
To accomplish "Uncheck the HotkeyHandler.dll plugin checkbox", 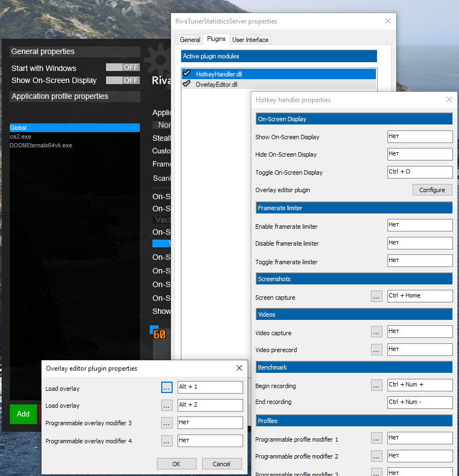I will (x=187, y=74).
